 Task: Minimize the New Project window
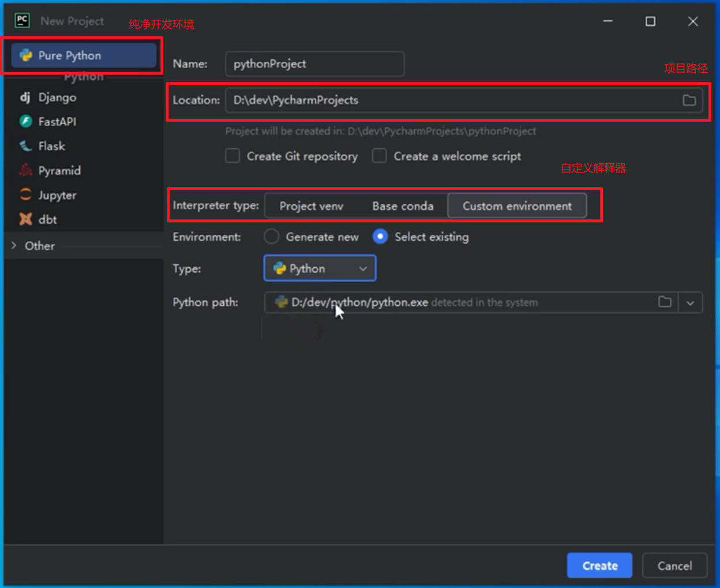click(x=607, y=21)
